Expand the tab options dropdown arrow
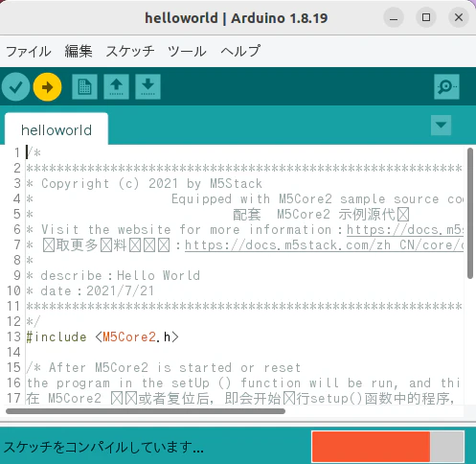476x464 pixels. click(441, 125)
